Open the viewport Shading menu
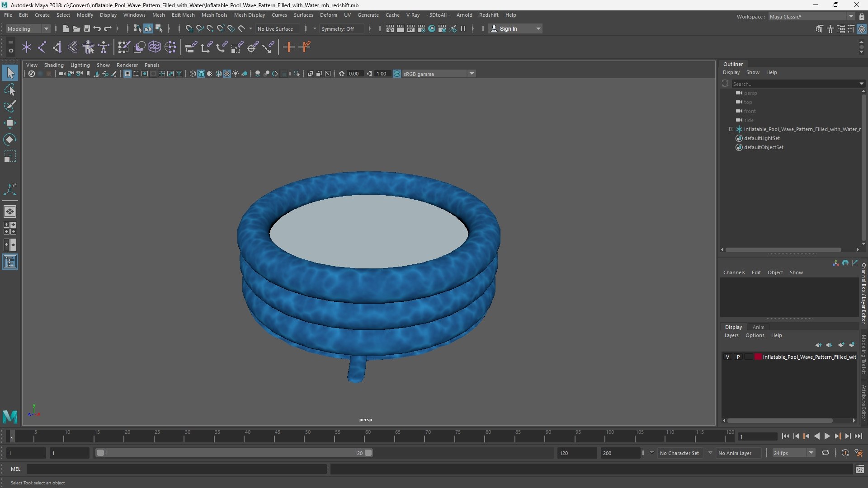868x488 pixels. (54, 65)
